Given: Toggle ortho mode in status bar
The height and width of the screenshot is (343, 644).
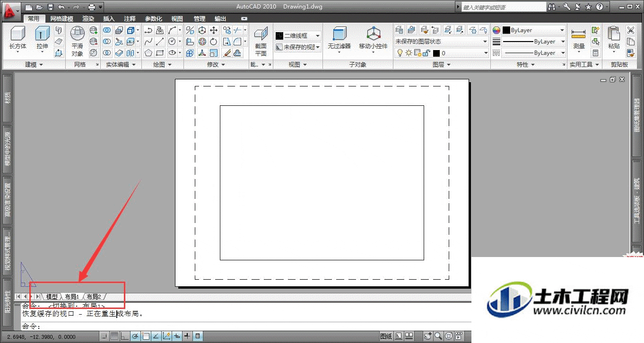Looking at the screenshot, I should tap(125, 336).
